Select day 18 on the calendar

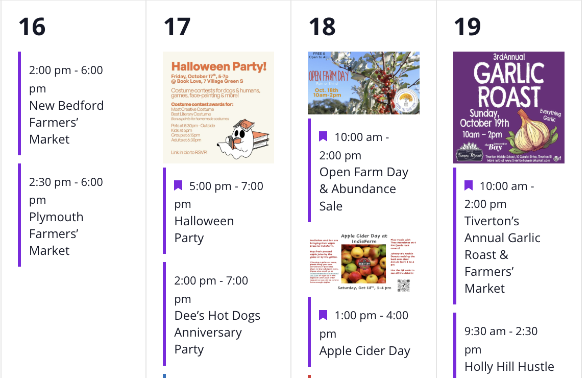tap(322, 27)
